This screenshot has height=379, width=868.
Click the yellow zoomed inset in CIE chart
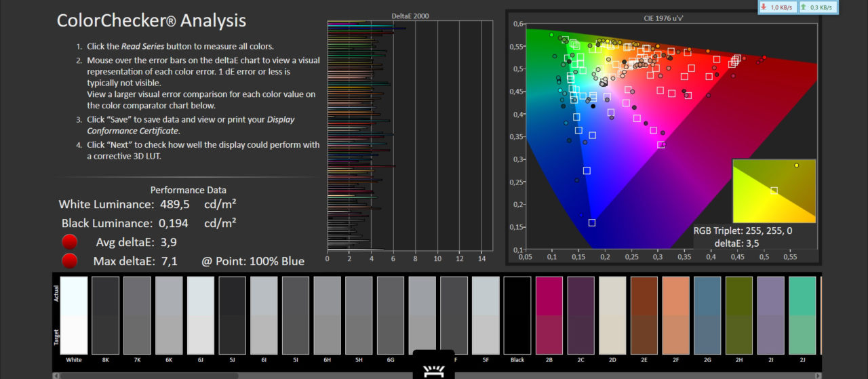coord(774,191)
